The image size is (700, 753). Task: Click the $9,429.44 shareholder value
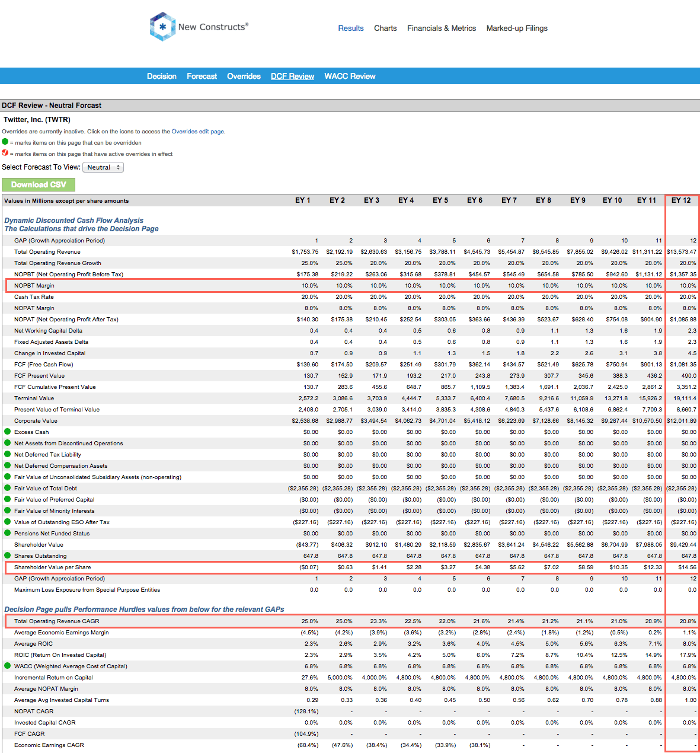point(683,545)
